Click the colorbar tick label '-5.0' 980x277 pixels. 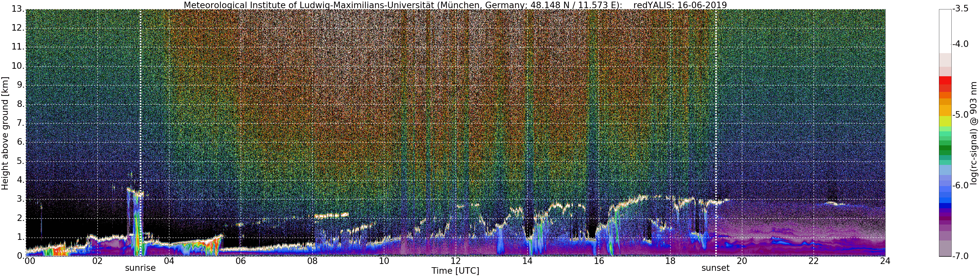(x=960, y=115)
